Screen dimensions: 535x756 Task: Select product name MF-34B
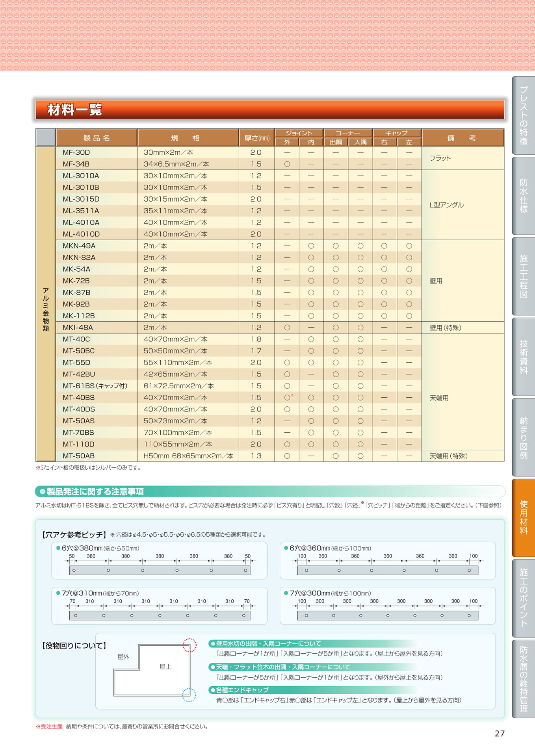point(76,164)
